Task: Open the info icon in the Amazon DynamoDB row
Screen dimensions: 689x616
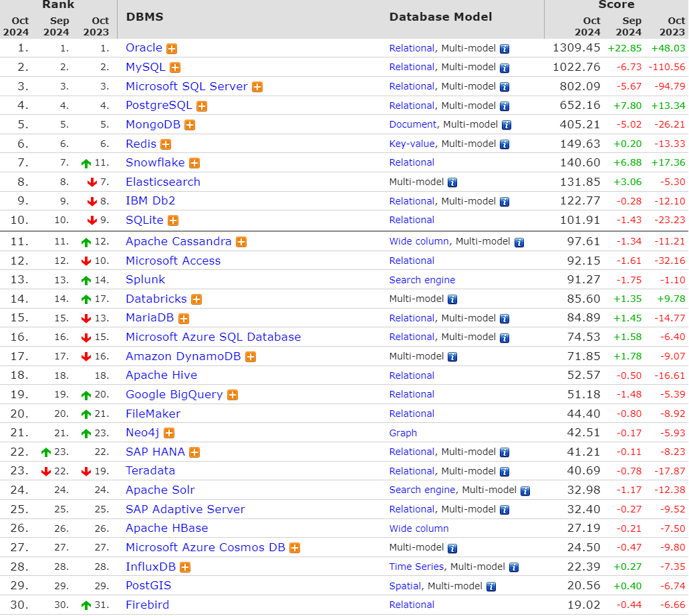Action: pyautogui.click(x=452, y=357)
